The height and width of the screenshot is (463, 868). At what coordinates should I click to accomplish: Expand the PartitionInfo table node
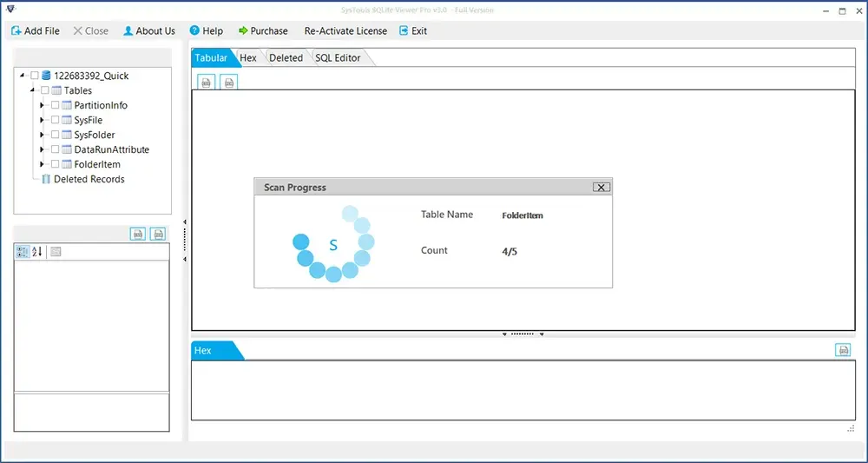point(42,105)
